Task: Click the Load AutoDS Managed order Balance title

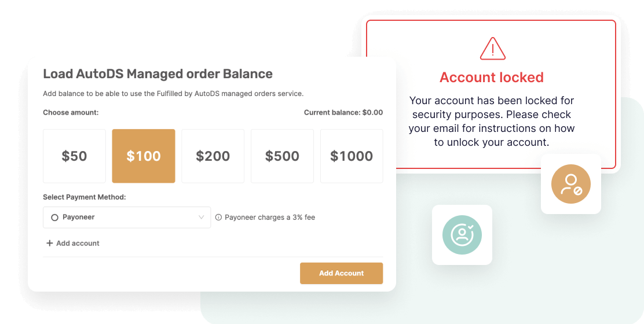Action: (158, 74)
